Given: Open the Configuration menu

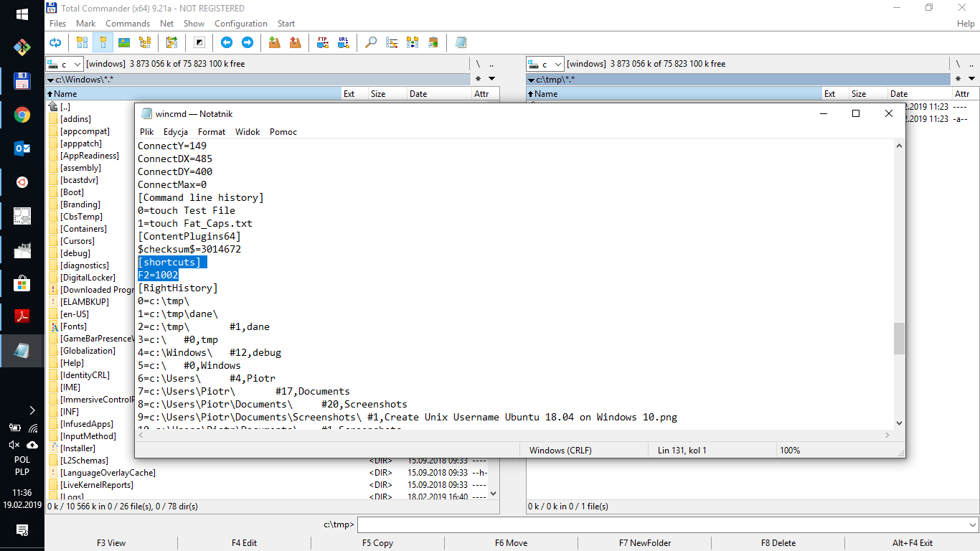Looking at the screenshot, I should coord(241,24).
